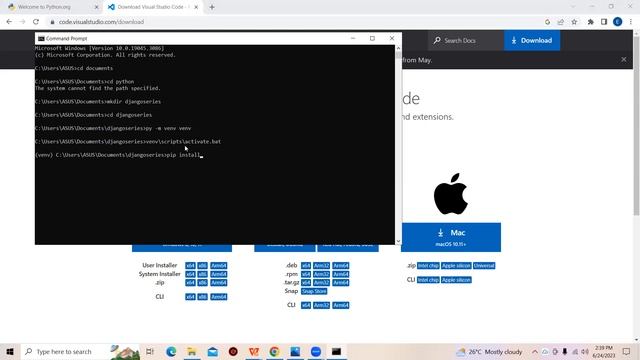
Task: Click 'pip install' command line text
Action: tap(184, 155)
